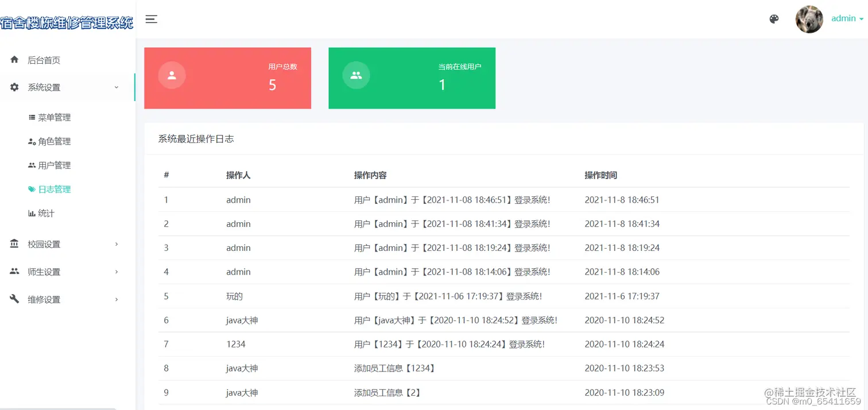Viewport: 868px width, 410px height.
Task: Select 日志管理 submenu item
Action: [x=55, y=189]
